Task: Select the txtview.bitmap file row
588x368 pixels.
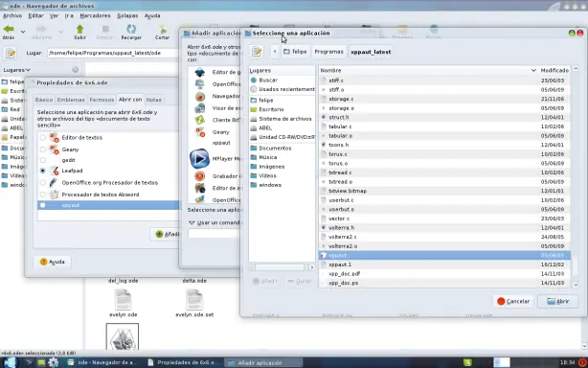Action: [444, 191]
